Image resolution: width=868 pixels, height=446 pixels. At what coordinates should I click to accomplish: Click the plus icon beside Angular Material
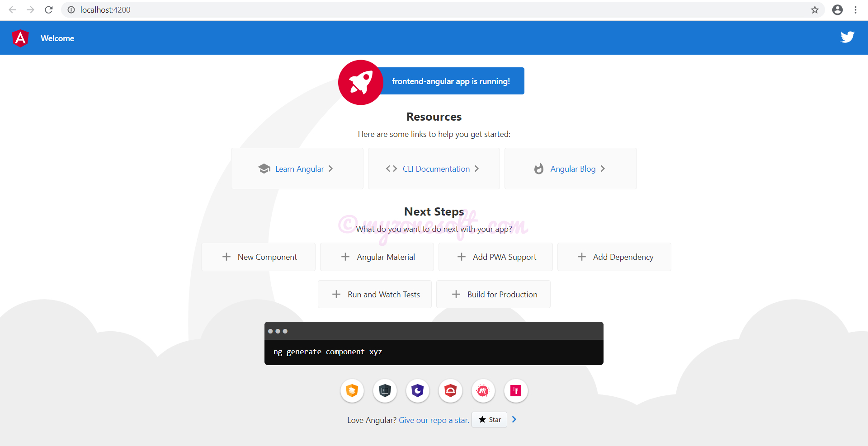click(345, 257)
